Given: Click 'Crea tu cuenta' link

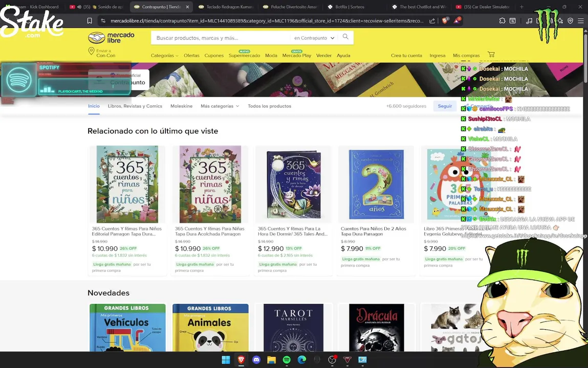Looking at the screenshot, I should click(406, 55).
